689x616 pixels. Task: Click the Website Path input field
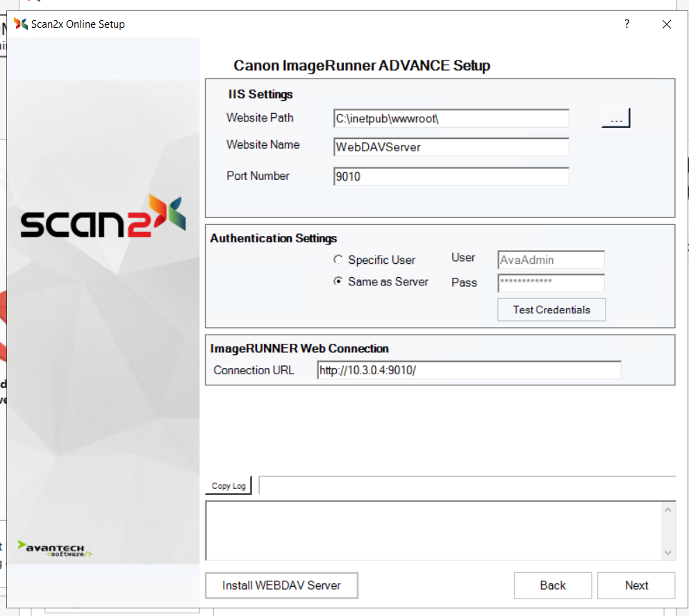pos(451,119)
